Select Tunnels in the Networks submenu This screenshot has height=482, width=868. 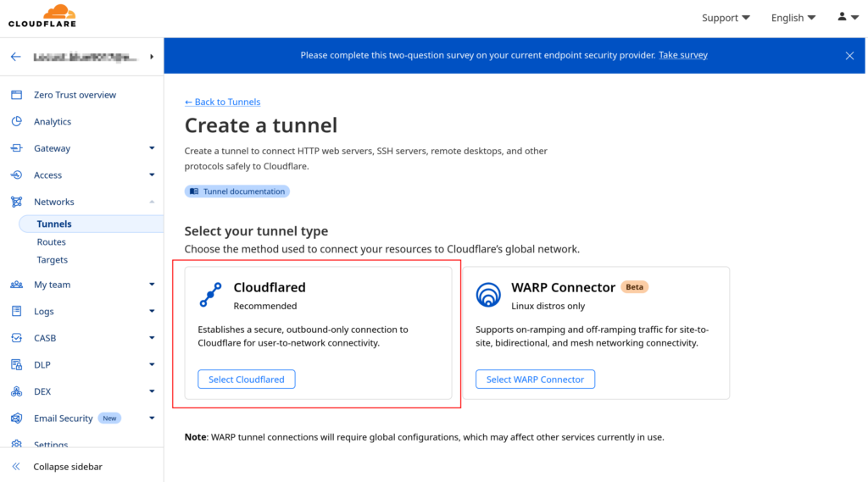click(x=54, y=224)
